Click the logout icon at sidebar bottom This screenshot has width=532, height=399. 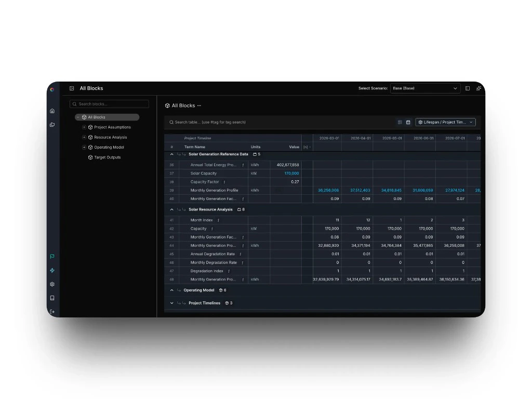click(52, 310)
